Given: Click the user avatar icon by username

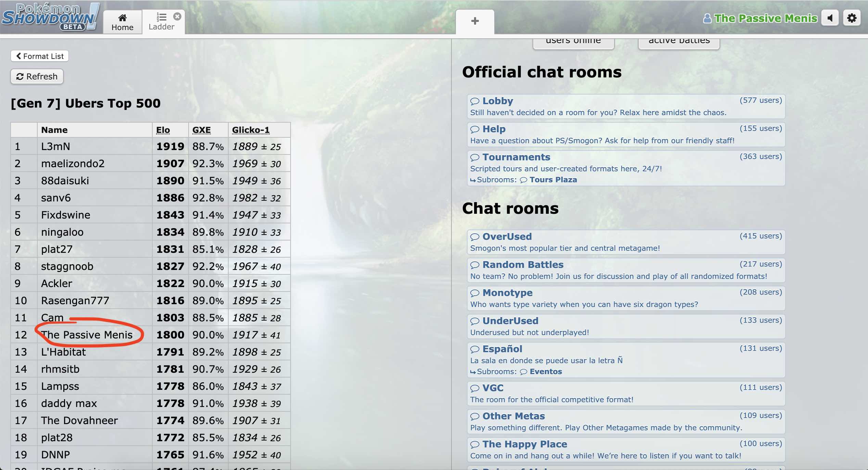Looking at the screenshot, I should point(707,18).
